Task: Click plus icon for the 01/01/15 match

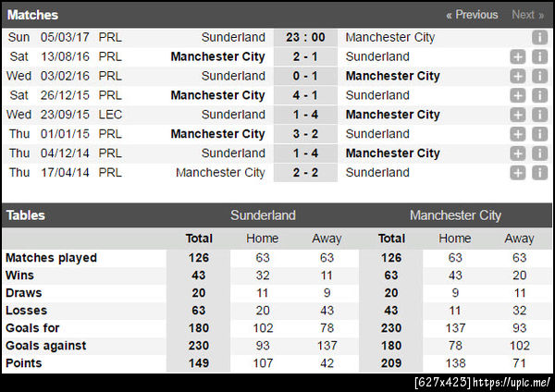Action: click(x=518, y=135)
